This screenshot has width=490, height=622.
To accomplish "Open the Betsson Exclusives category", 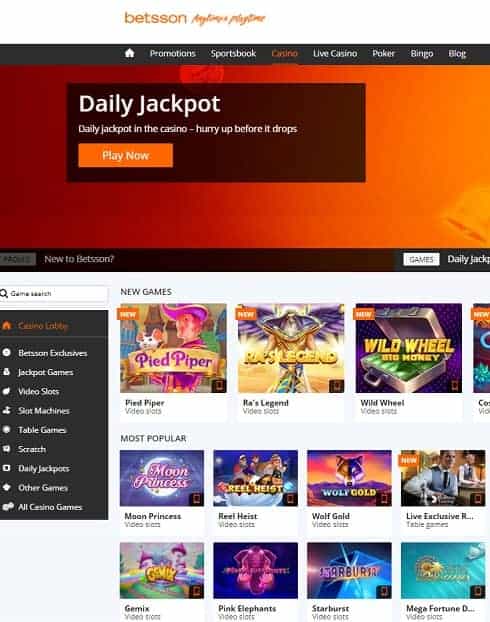I will click(x=52, y=353).
